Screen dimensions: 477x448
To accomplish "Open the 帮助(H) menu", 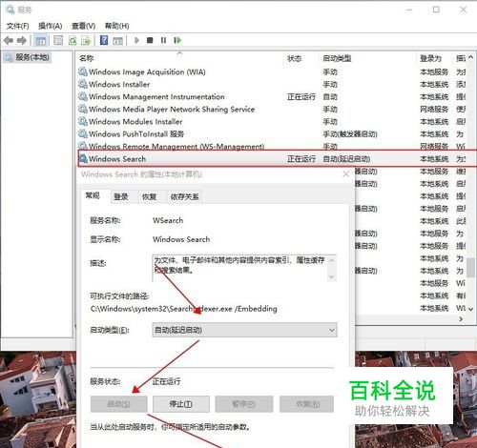I will (117, 26).
